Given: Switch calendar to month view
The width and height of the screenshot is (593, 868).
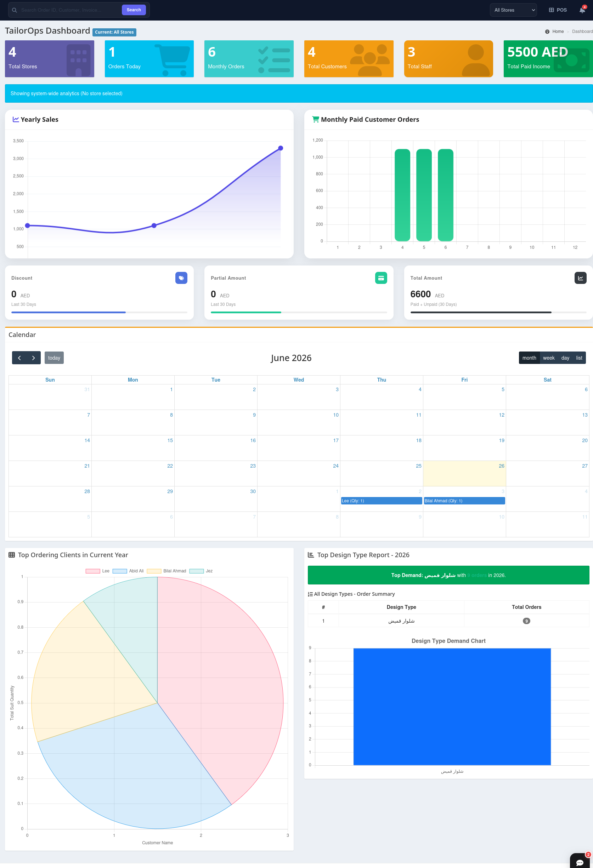Looking at the screenshot, I should [x=529, y=358].
